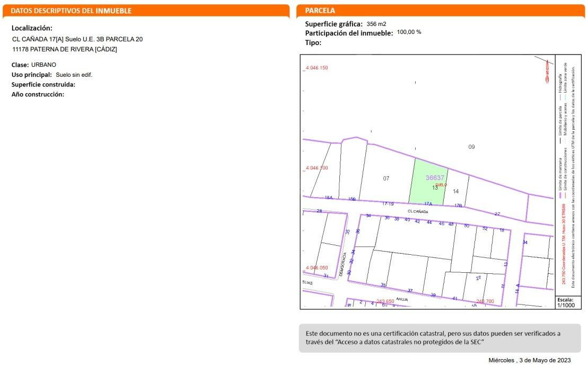588x366 pixels.
Task: Select the green highlighted parcel 36637
Action: 427,182
